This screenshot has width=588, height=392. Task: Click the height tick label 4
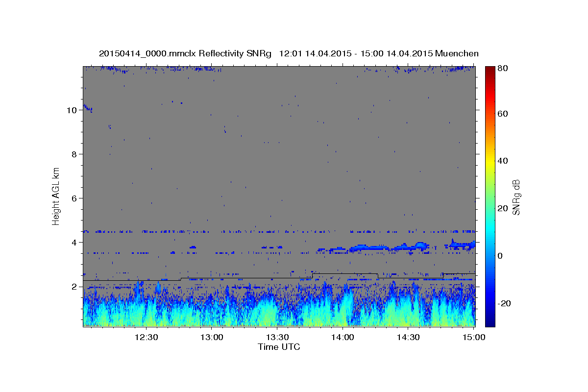click(x=74, y=243)
